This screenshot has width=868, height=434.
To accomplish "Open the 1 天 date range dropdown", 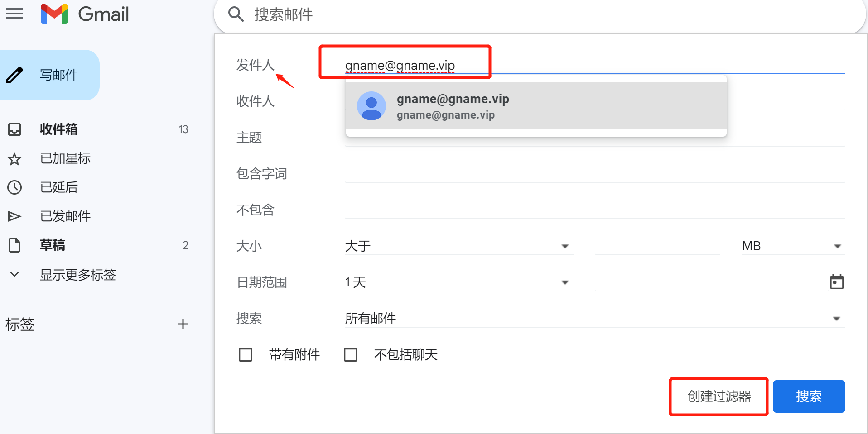I will [x=459, y=282].
